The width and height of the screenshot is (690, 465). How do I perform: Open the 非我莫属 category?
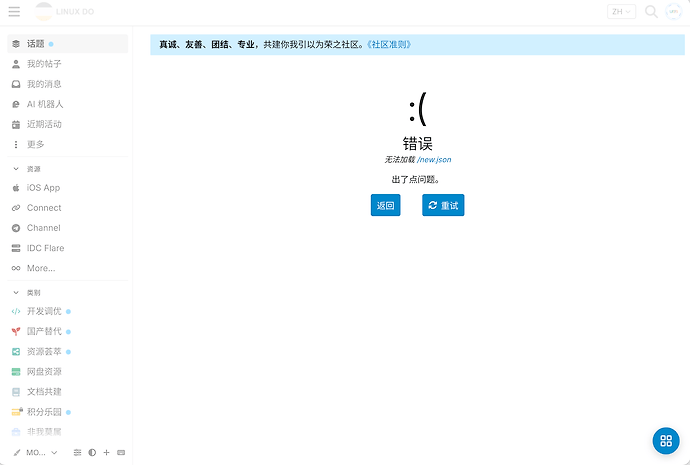click(x=67, y=432)
